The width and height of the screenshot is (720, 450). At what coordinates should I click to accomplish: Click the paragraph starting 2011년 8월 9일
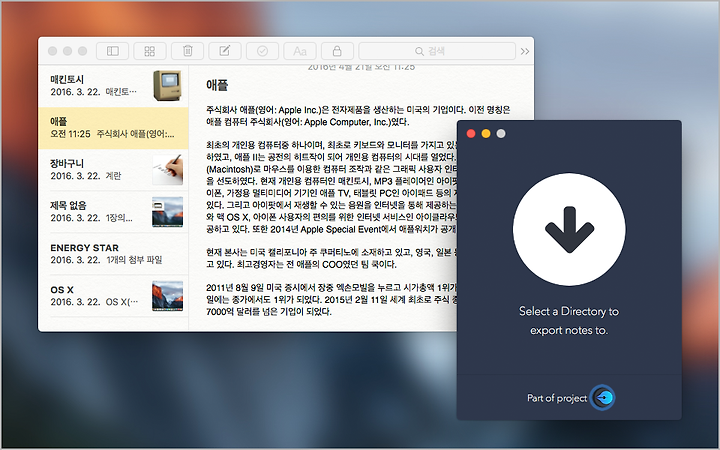coord(332,299)
